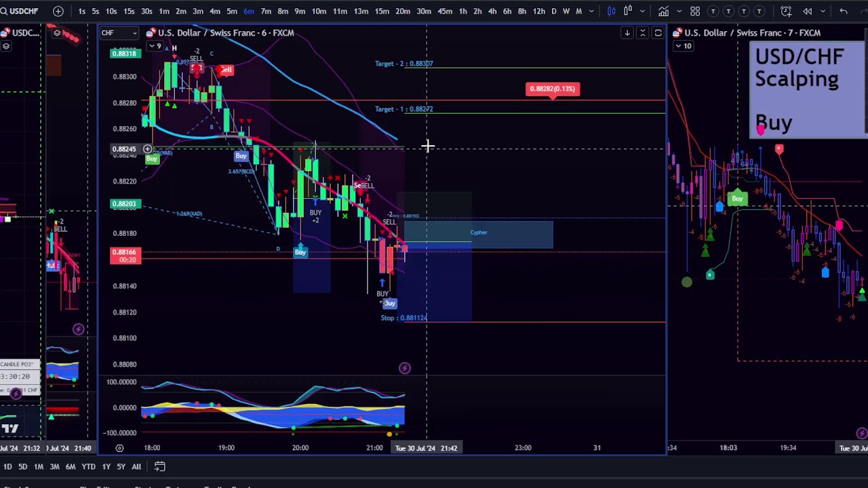
Task: Open the CHF currency dropdown
Action: (119, 33)
